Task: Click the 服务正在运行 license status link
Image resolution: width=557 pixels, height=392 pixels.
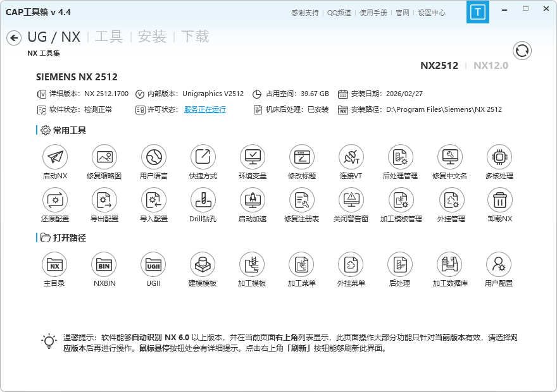Action: click(205, 108)
